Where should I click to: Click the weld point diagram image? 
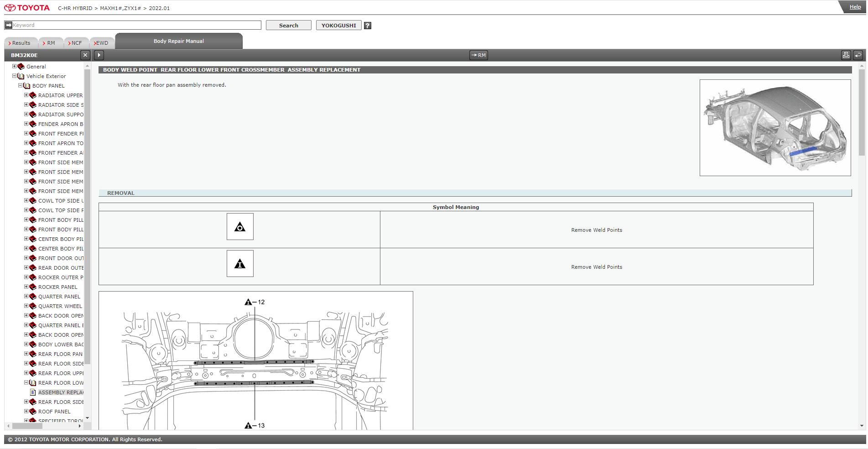(x=256, y=360)
